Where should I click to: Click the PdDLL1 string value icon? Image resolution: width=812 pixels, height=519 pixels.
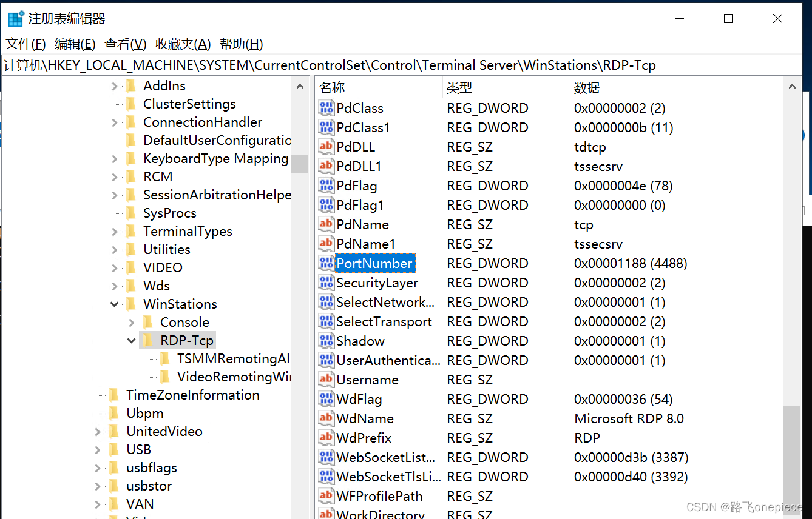click(326, 167)
